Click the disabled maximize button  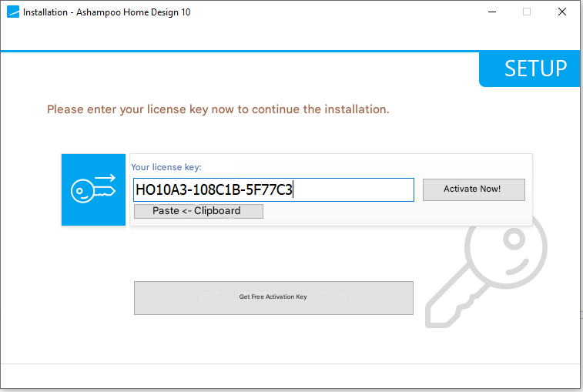coord(527,12)
